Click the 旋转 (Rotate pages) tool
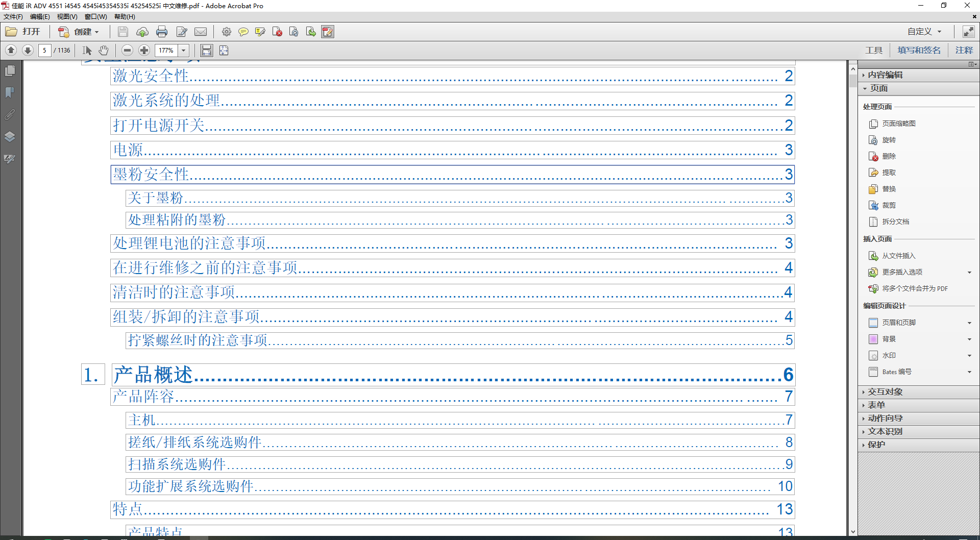Image resolution: width=980 pixels, height=540 pixels. 888,139
